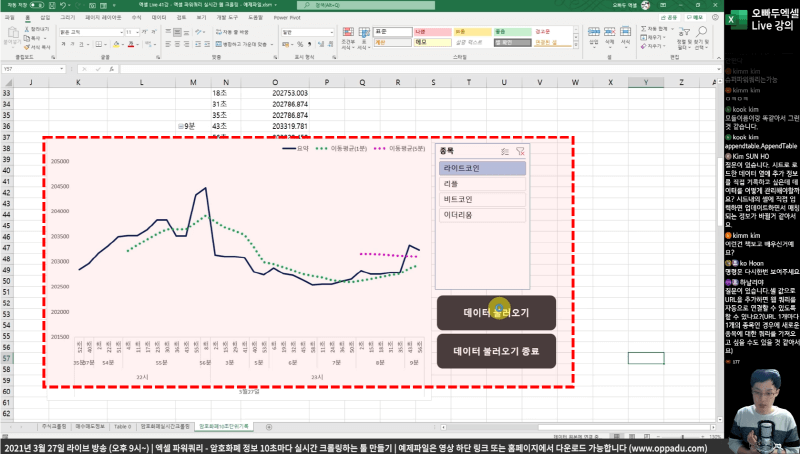Click the decrease indent icon
Screen dimensions: 800x454
[198, 44]
